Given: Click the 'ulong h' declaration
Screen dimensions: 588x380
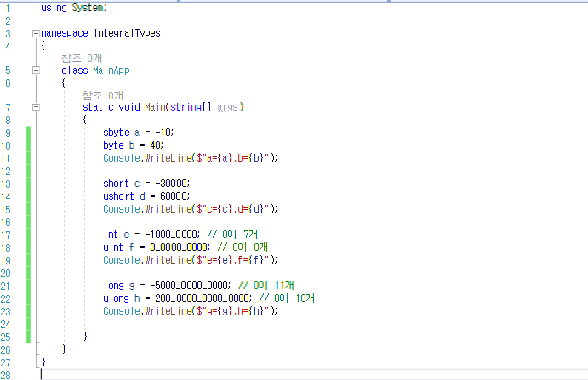Looking at the screenshot, I should (177, 298).
